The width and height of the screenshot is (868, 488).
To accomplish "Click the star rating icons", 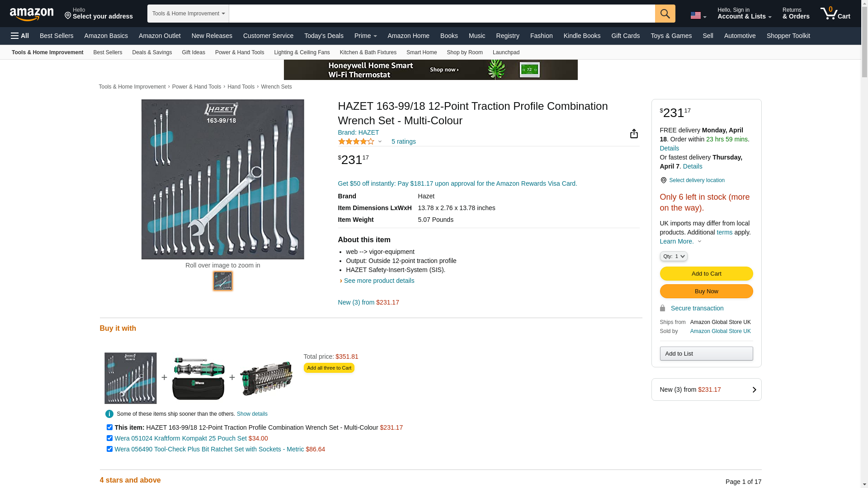I will pyautogui.click(x=356, y=141).
